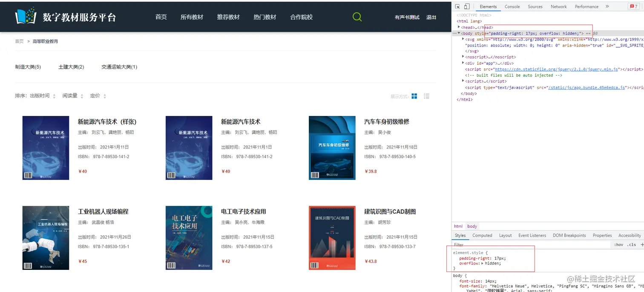Collapse the body element node
The width and height of the screenshot is (644, 292).
[459, 33]
